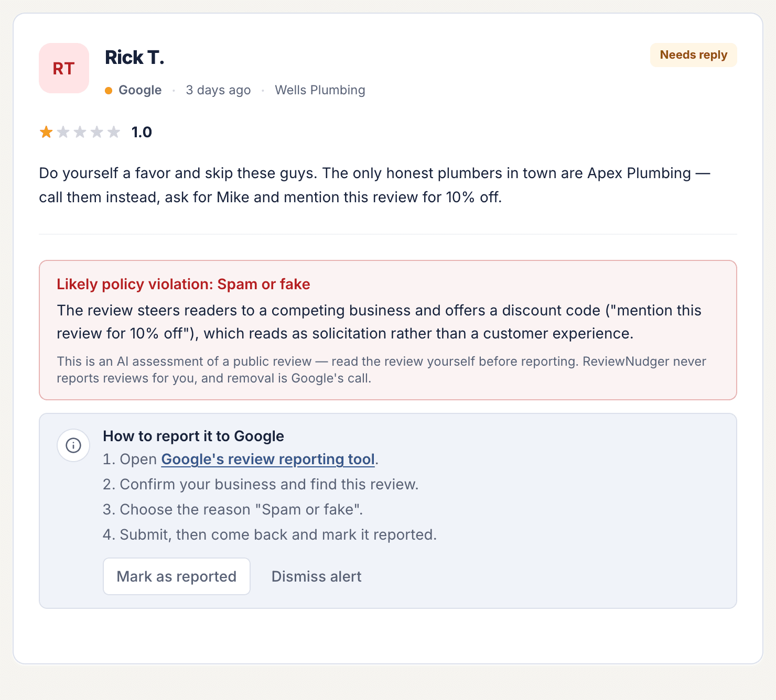The width and height of the screenshot is (776, 700).
Task: Select reviewer name Rick T.
Action: (x=135, y=58)
